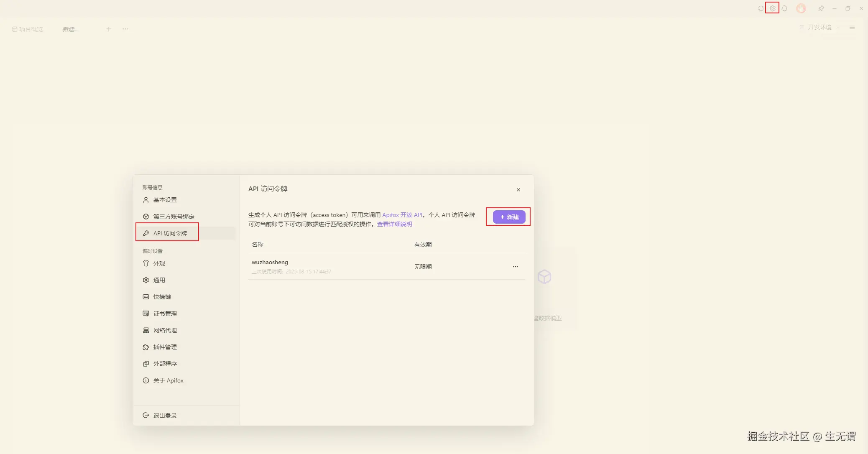Go to 快捷键 shortcuts settings
The width and height of the screenshot is (868, 454).
click(162, 297)
